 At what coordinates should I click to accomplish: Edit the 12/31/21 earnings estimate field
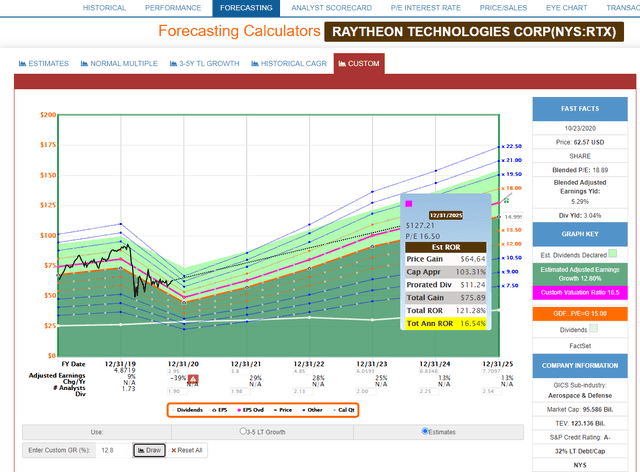click(x=240, y=371)
